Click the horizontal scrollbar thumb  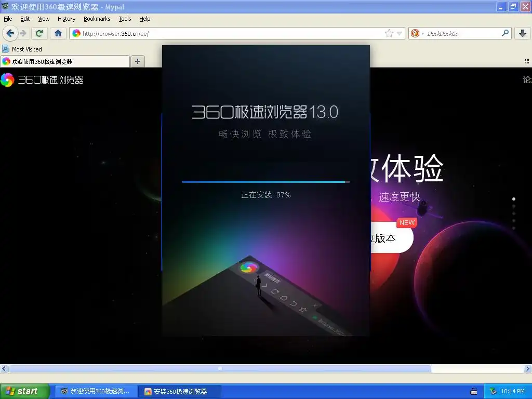coord(220,368)
